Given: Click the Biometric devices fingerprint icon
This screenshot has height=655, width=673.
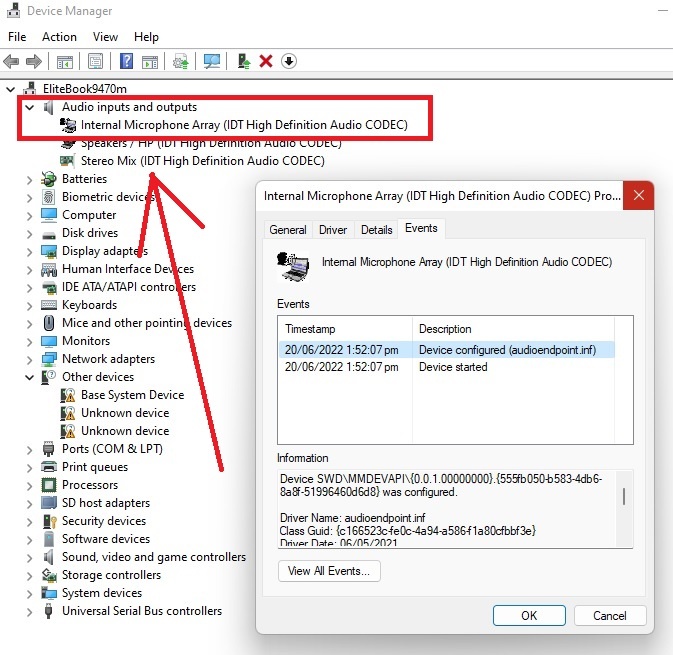Looking at the screenshot, I should pyautogui.click(x=49, y=197).
